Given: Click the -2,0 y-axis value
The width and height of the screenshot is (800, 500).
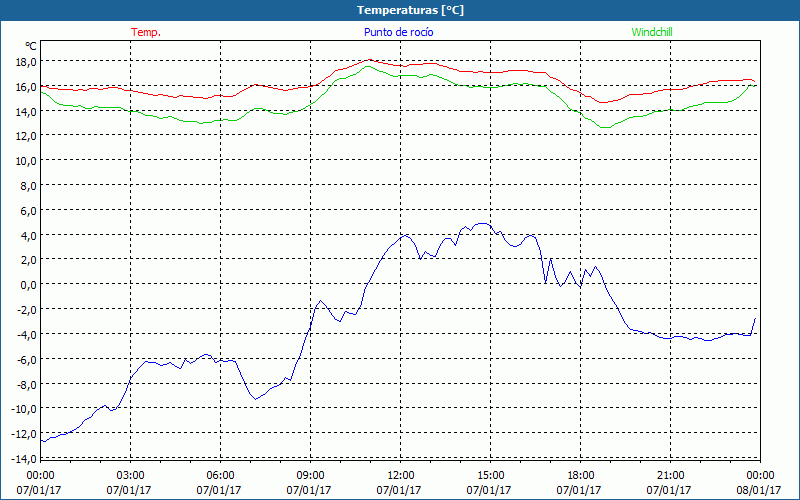Looking at the screenshot, I should [27, 309].
